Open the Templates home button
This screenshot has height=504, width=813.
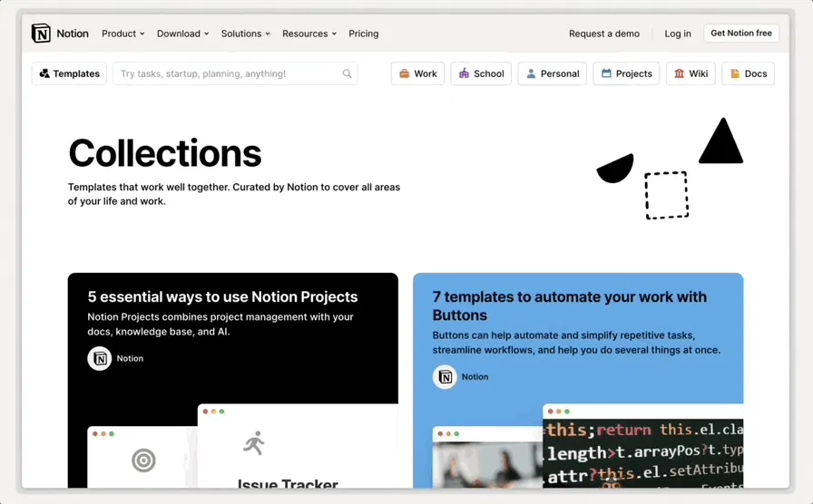click(70, 73)
